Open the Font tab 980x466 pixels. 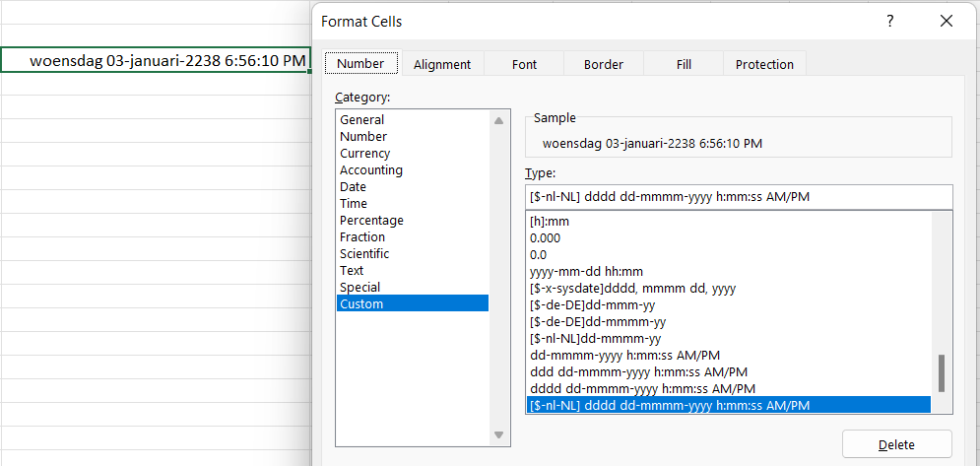click(524, 64)
